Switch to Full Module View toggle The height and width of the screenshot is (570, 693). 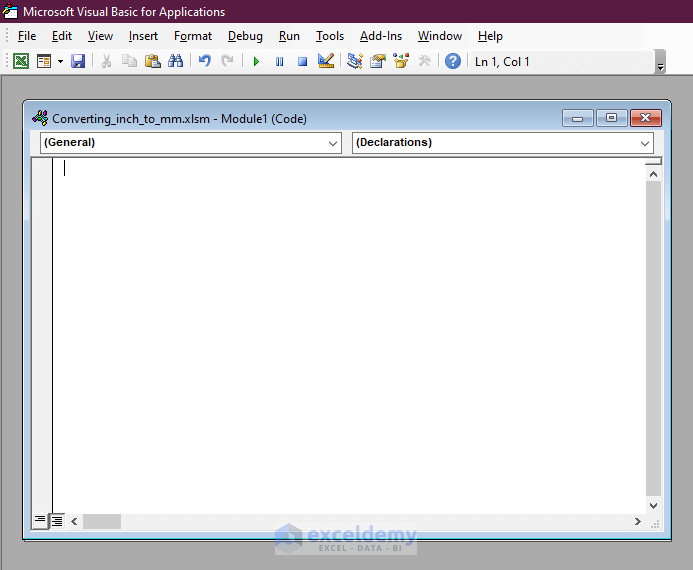pyautogui.click(x=57, y=521)
